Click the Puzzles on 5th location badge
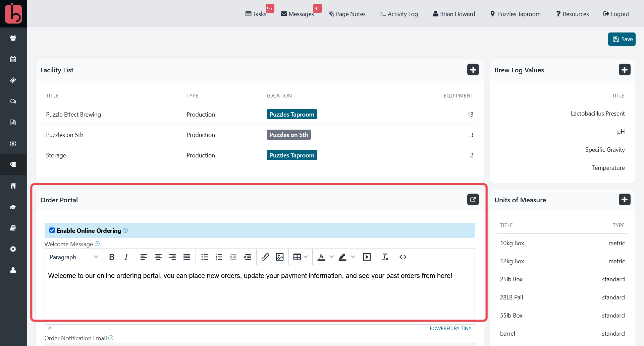This screenshot has width=644, height=346. [289, 135]
